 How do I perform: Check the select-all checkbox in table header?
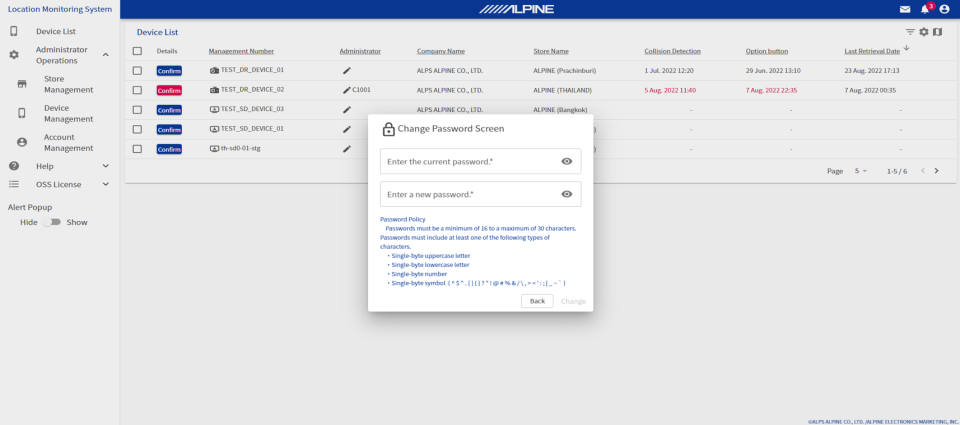click(137, 51)
